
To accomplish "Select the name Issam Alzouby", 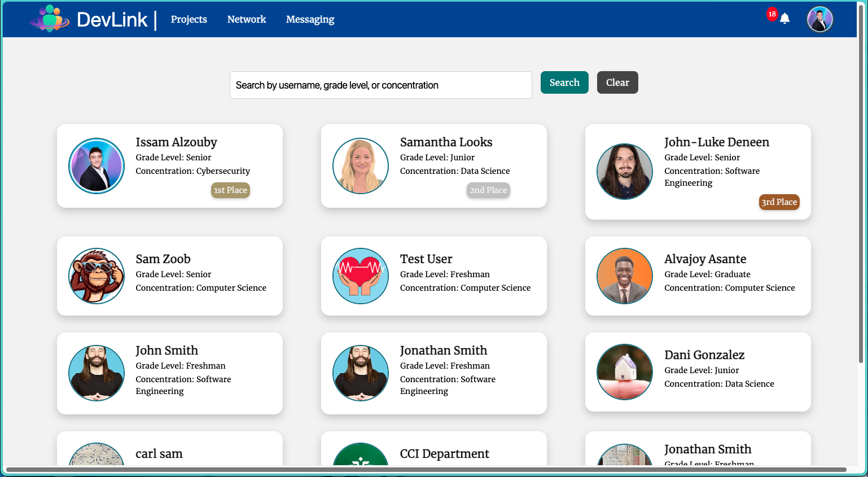I will [176, 142].
